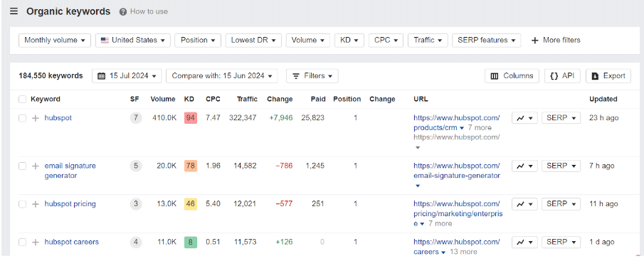Image resolution: width=644 pixels, height=261 pixels.
Task: Open the Traffic filter dropdown
Action: [x=428, y=41]
